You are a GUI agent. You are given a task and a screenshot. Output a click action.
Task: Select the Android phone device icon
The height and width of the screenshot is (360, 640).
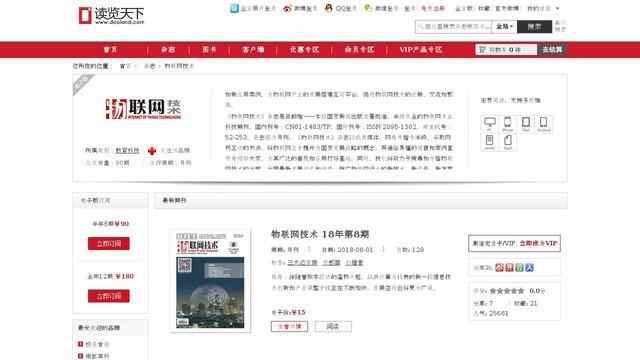point(544,123)
